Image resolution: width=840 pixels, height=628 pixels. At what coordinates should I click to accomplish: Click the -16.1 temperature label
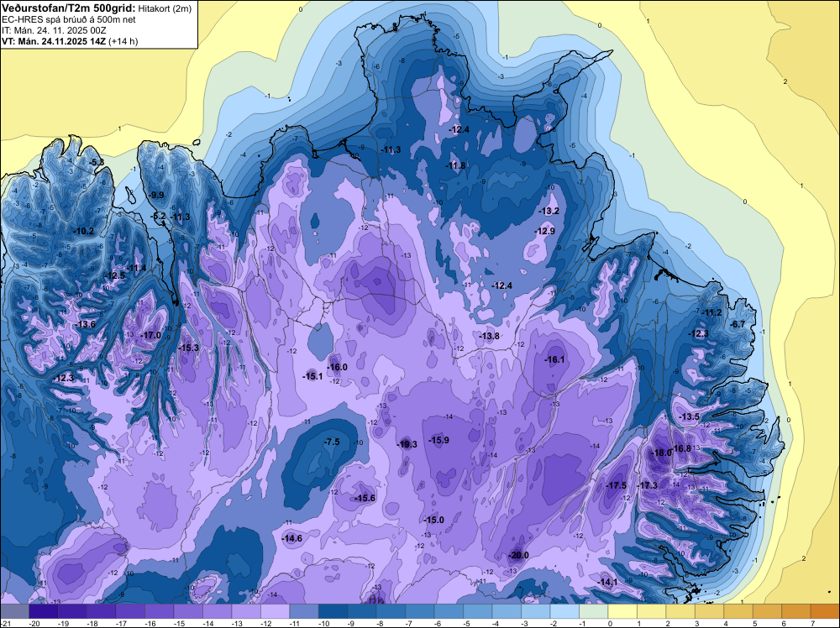click(x=554, y=360)
